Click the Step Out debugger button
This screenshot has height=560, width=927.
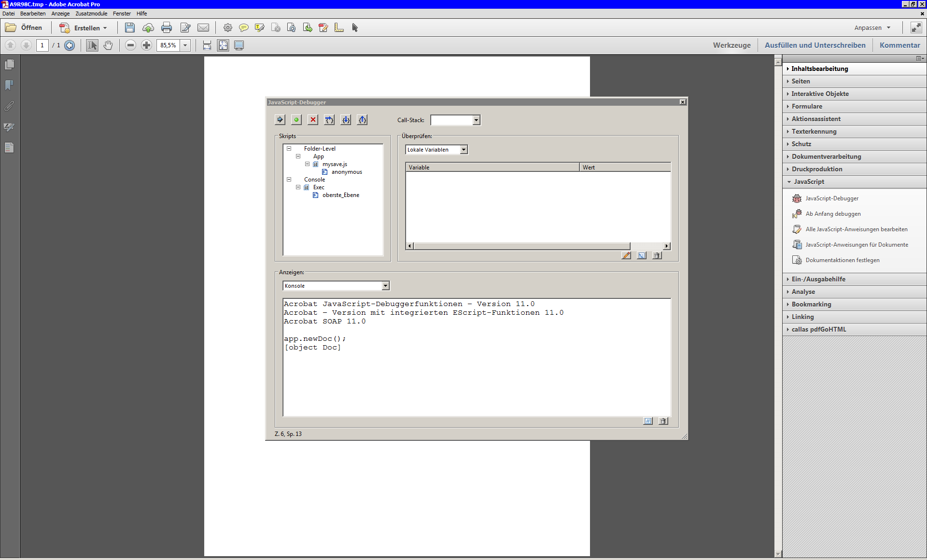[x=362, y=120]
